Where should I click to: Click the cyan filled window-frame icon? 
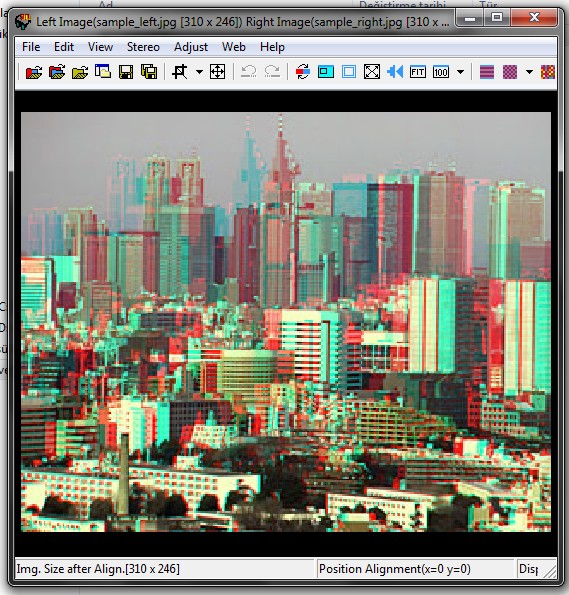pyautogui.click(x=326, y=72)
